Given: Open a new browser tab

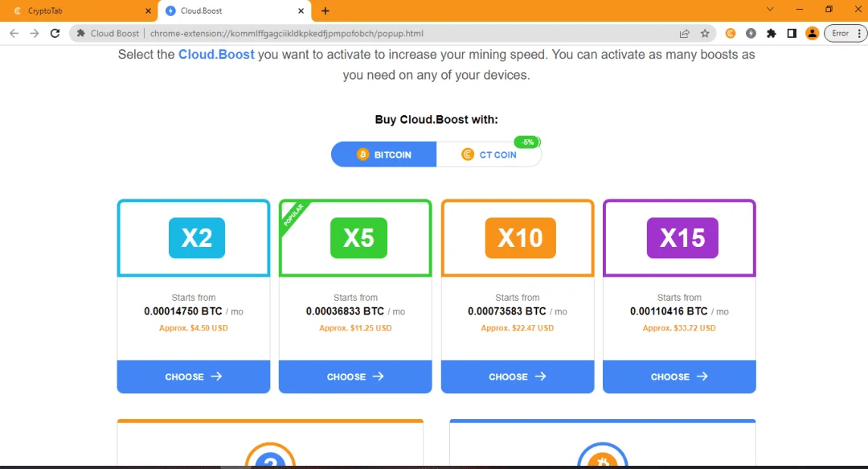Looking at the screenshot, I should (325, 11).
